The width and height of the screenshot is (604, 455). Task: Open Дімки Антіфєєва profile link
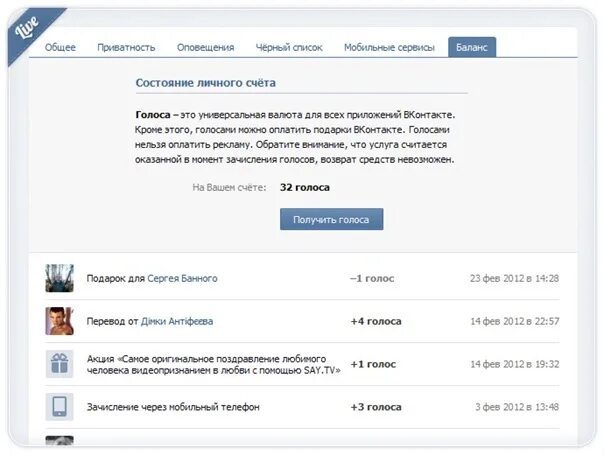pos(177,321)
